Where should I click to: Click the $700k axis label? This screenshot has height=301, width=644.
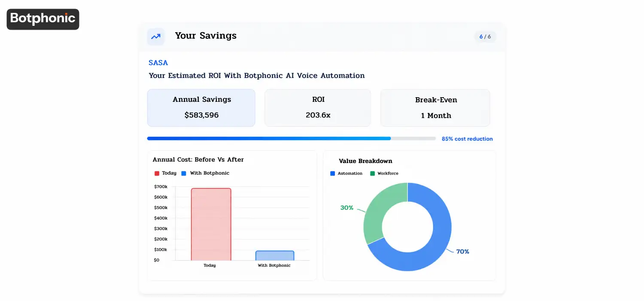pyautogui.click(x=161, y=187)
